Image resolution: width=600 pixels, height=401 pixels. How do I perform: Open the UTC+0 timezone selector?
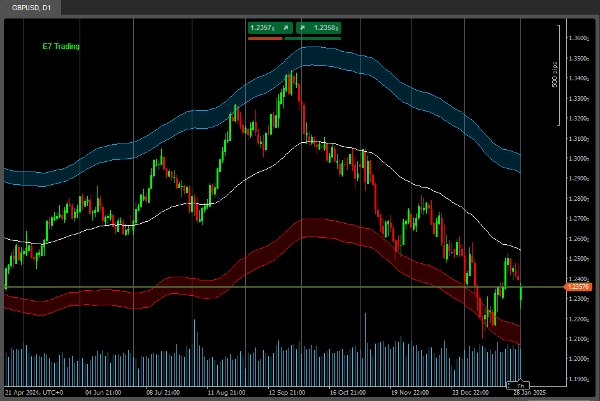50,392
